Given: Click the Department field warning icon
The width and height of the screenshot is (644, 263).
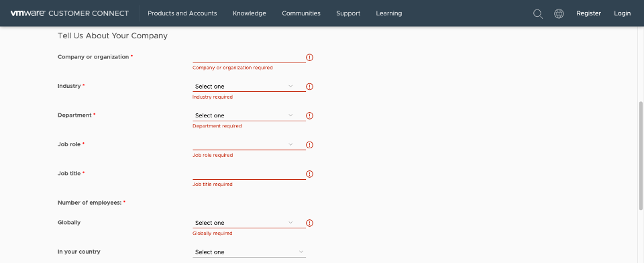Looking at the screenshot, I should coord(310,116).
